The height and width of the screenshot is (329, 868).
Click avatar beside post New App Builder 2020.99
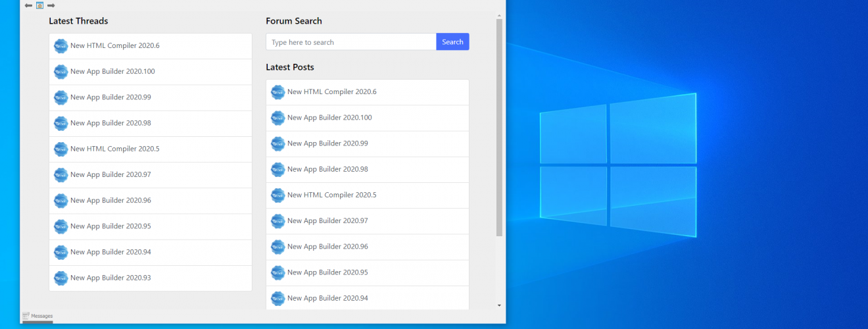pos(278,143)
